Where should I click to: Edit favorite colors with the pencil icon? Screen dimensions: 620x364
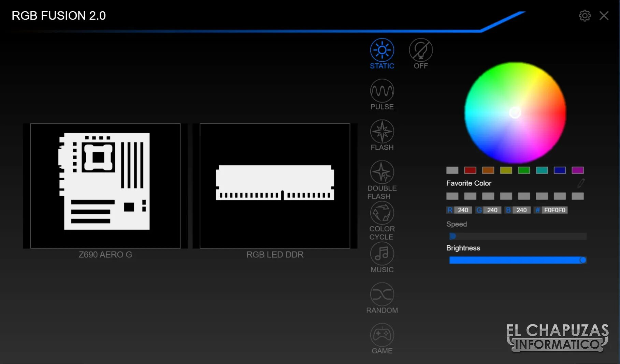581,183
